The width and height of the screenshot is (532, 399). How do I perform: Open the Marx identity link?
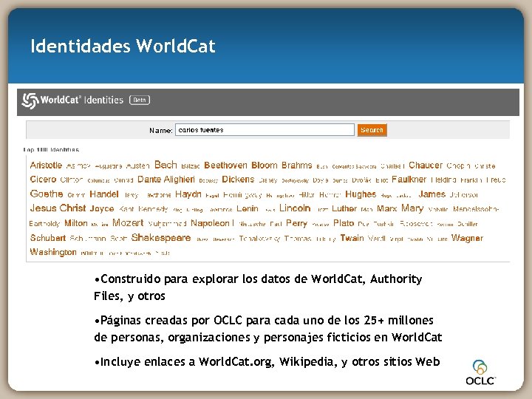(386, 208)
